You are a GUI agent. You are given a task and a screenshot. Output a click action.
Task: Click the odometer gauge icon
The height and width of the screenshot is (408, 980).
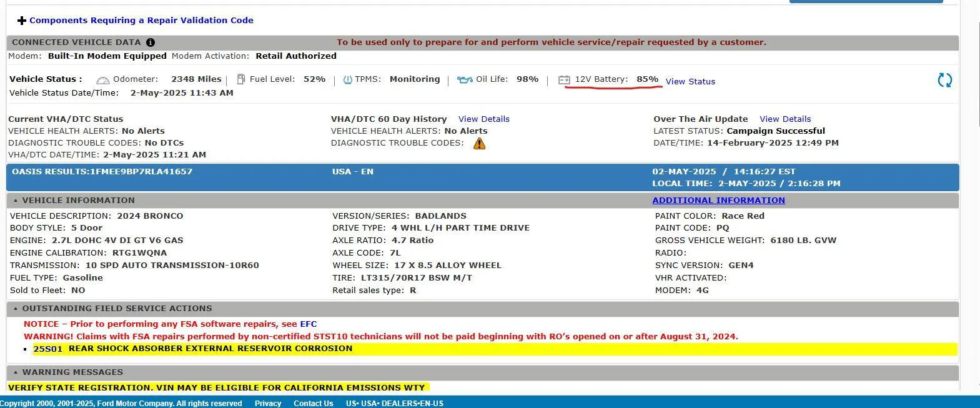103,80
